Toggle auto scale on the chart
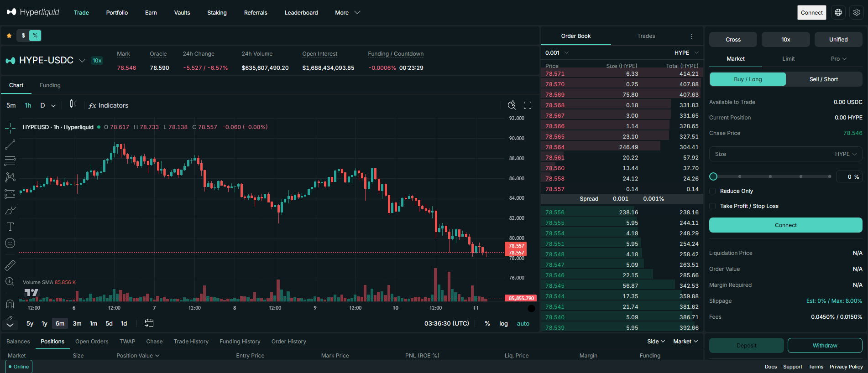 (x=523, y=323)
